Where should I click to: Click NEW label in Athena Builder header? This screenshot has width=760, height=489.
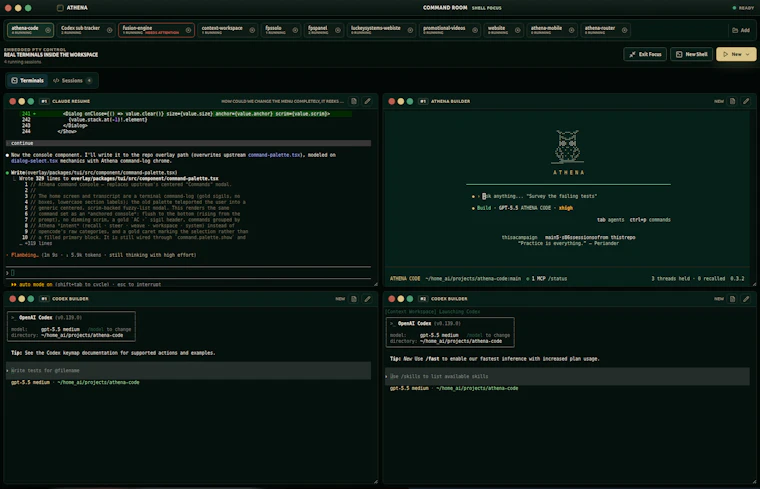(x=719, y=101)
